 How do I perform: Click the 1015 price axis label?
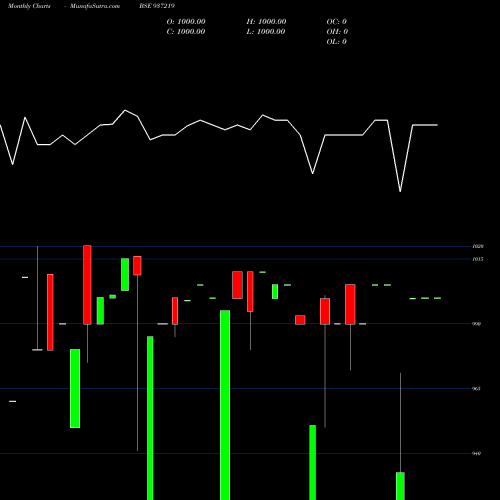[478, 259]
